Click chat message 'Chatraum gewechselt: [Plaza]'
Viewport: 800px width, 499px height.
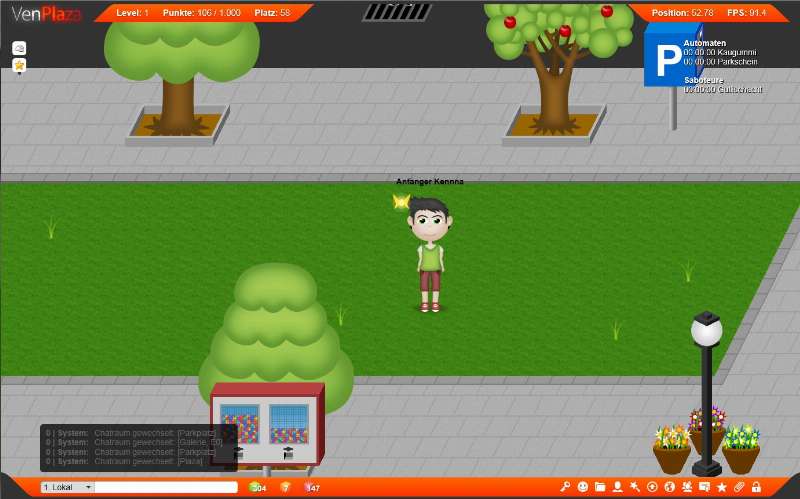point(148,461)
